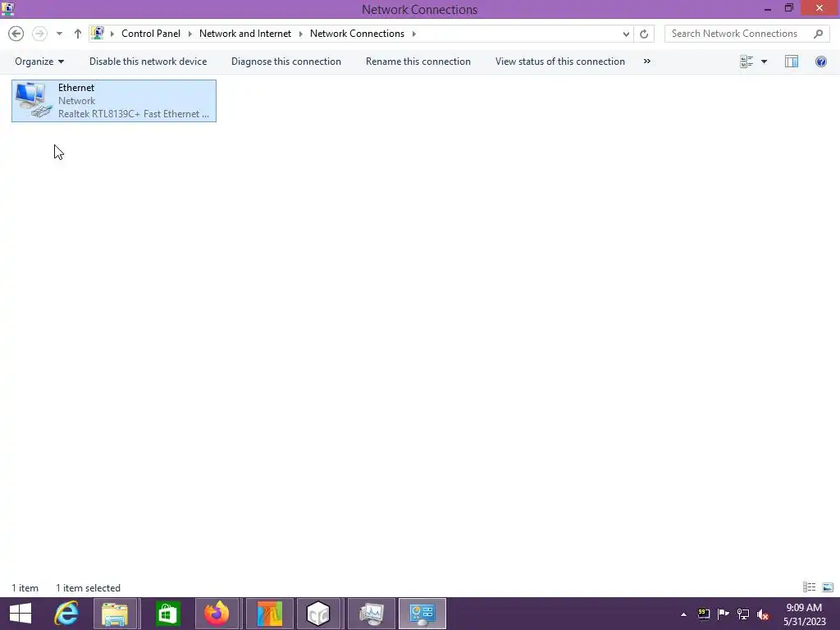Click the muted volume tray icon
840x630 pixels.
pyautogui.click(x=763, y=614)
